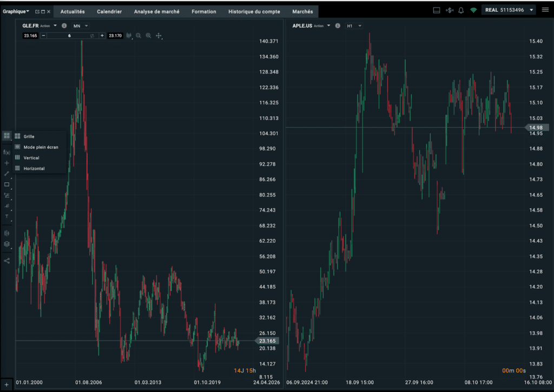554x392 pixels.
Task: Zoom in on the GLE.FR chart
Action: (148, 36)
